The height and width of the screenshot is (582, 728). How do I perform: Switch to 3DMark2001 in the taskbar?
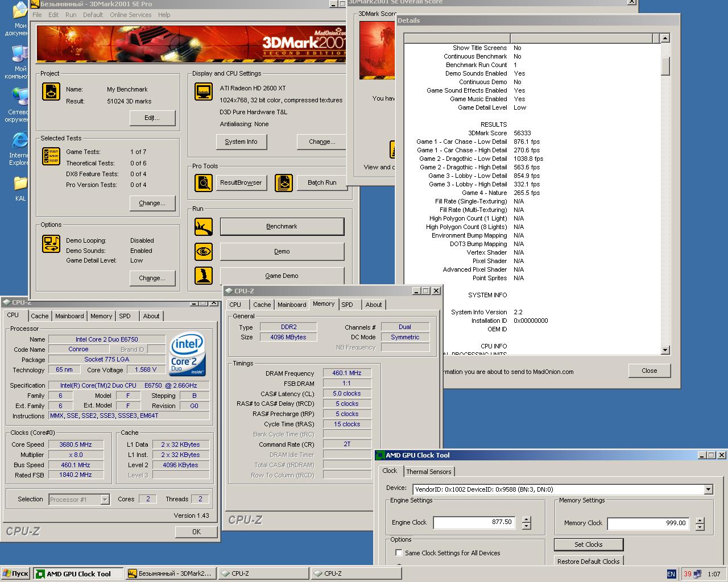coord(171,574)
